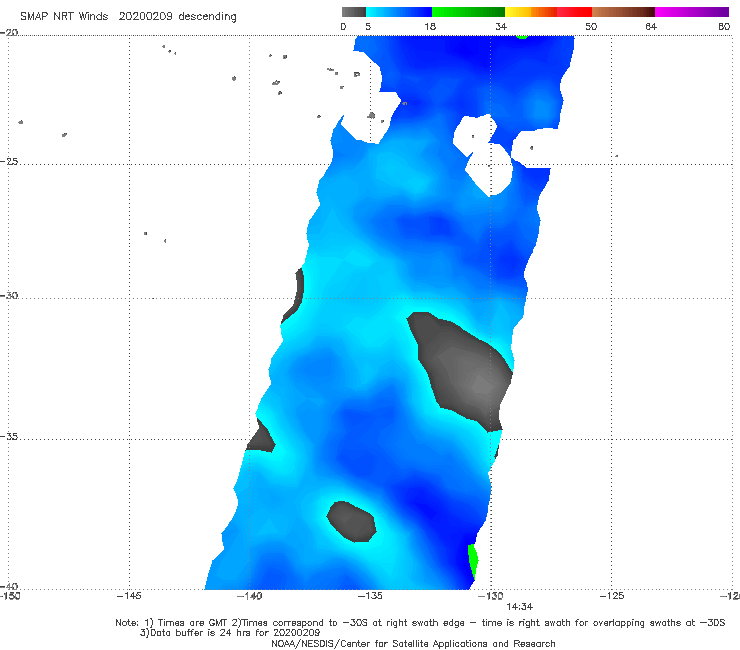Click the longitude label '-135'
The height and width of the screenshot is (650, 740).
click(x=370, y=596)
